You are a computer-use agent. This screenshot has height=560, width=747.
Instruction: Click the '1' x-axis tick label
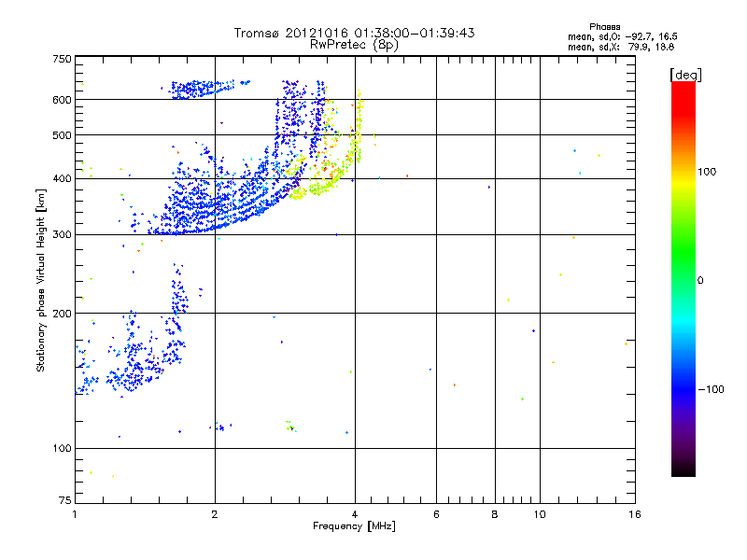pos(75,514)
